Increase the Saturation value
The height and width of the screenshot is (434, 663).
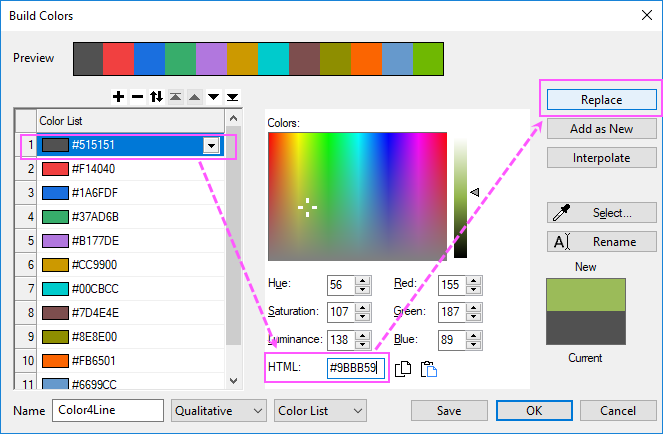click(x=362, y=308)
